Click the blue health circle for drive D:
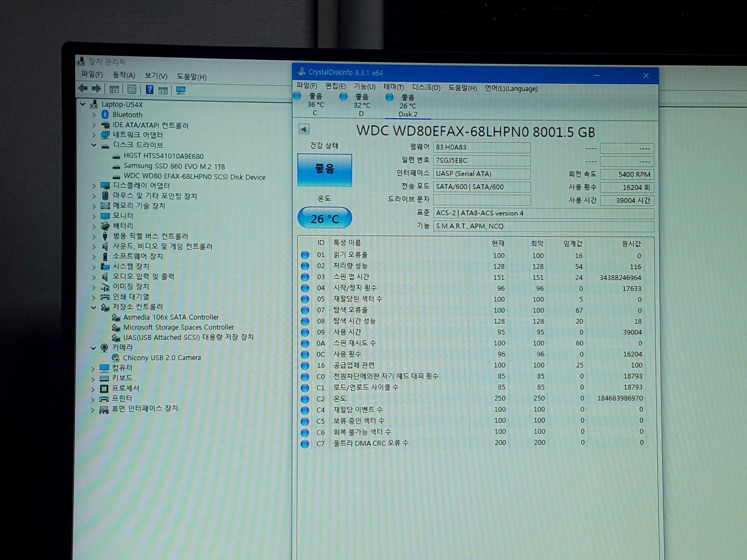Image resolution: width=747 pixels, height=560 pixels. pos(344,97)
